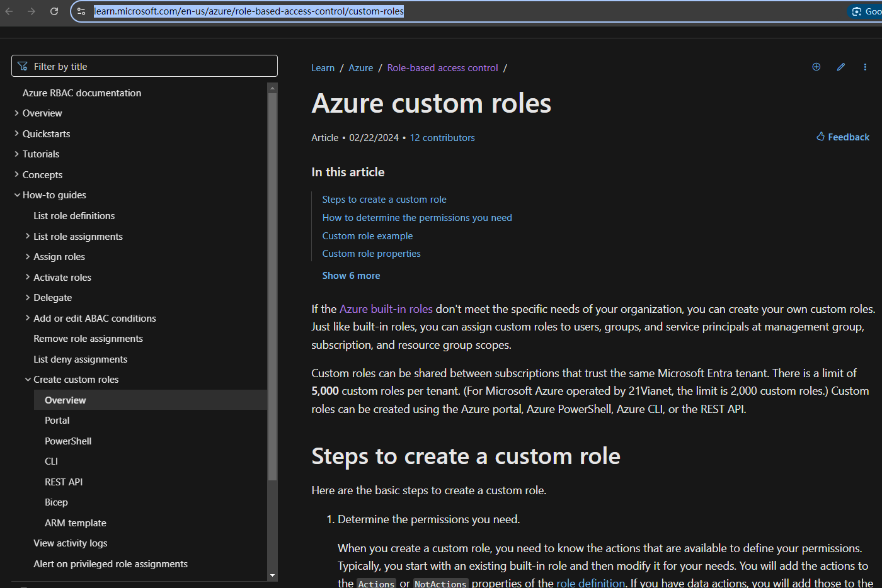
Task: Click the browser back arrow
Action: click(x=9, y=11)
